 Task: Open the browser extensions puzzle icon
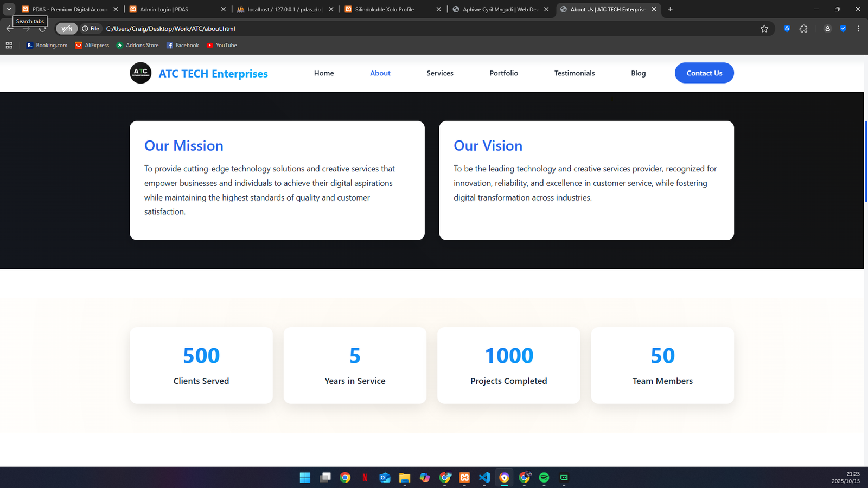coord(803,28)
